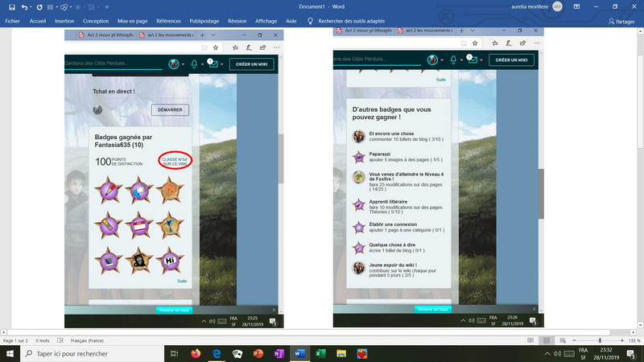Open the Ribbon Display Options menu

pyautogui.click(x=576, y=6)
